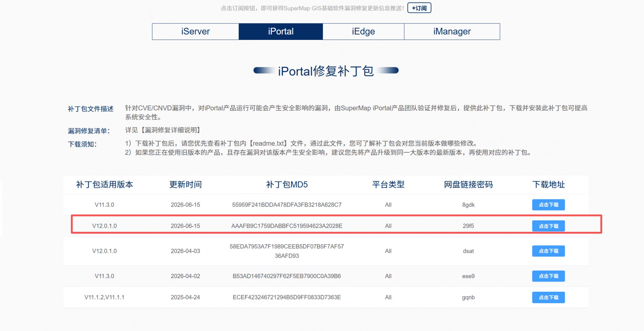The image size is (644, 331).
Task: Click the iPortal修复补丁包 heading
Action: point(326,71)
